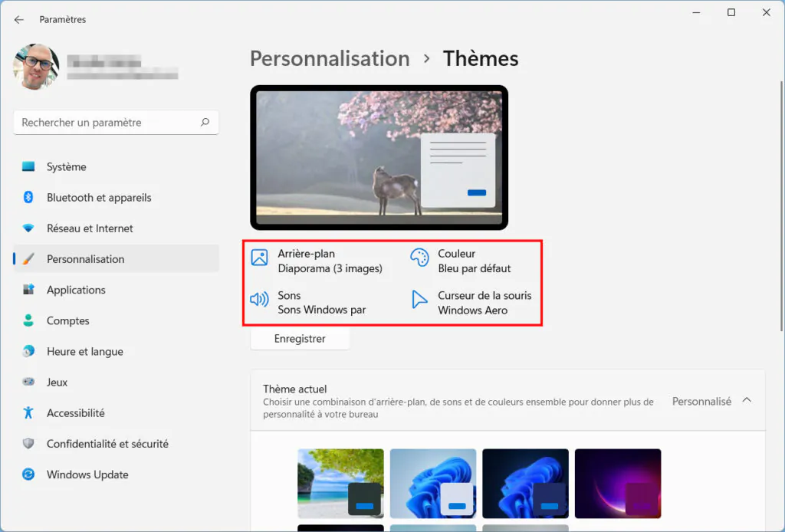The image size is (785, 532).
Task: Click the Confidentialité shield icon
Action: [x=28, y=443]
